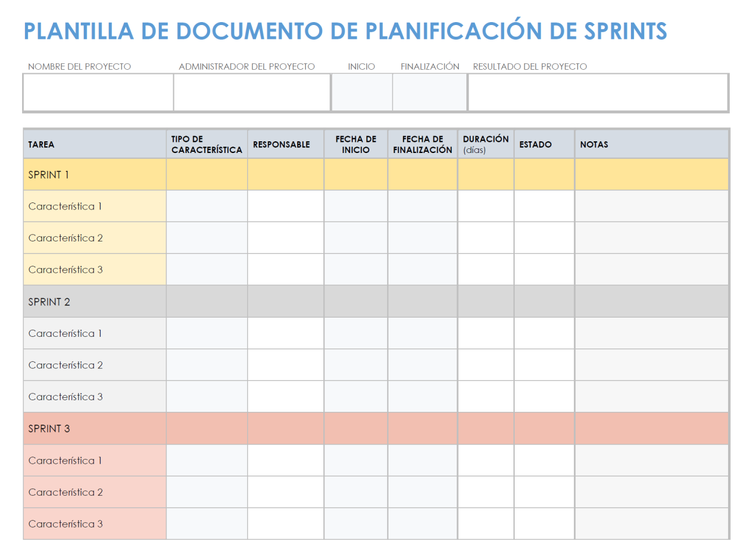756x559 pixels.
Task: Click Característica 2 under SPRINT 2
Action: [66, 365]
